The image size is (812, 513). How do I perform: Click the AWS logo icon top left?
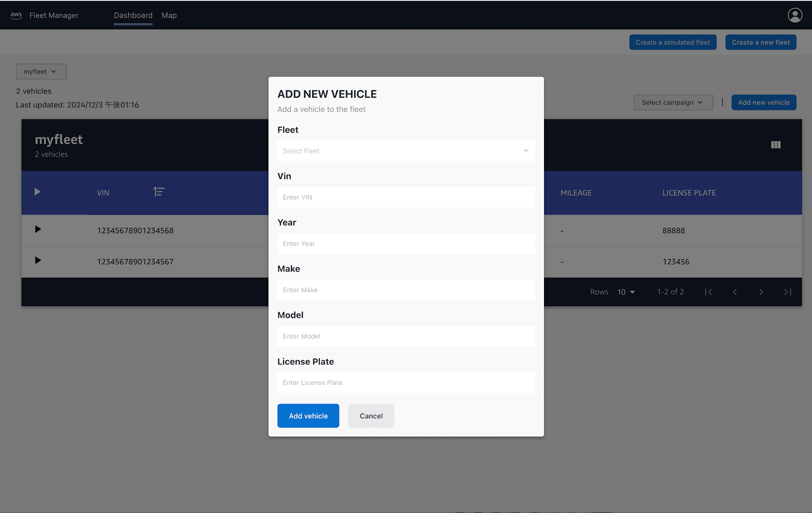(15, 15)
